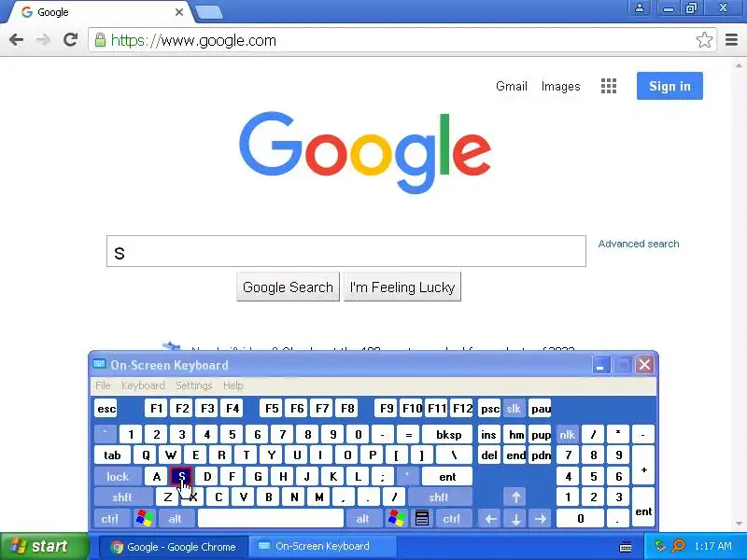Open the File menu of On-Screen Keyboard
The height and width of the screenshot is (560, 747).
pos(103,385)
